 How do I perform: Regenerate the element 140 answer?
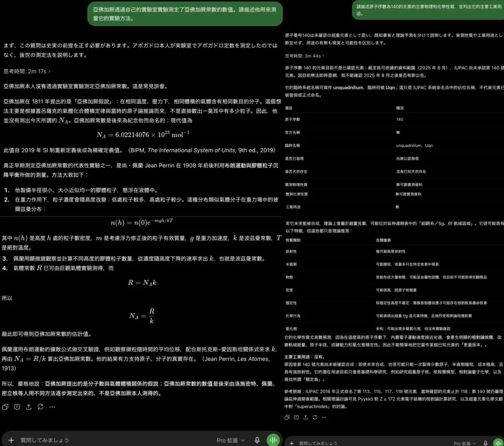coord(315,417)
